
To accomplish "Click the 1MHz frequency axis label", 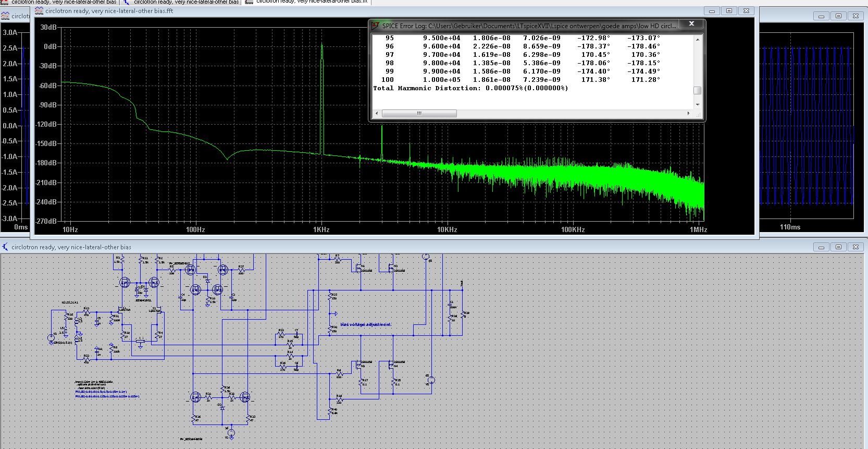I will coord(698,229).
